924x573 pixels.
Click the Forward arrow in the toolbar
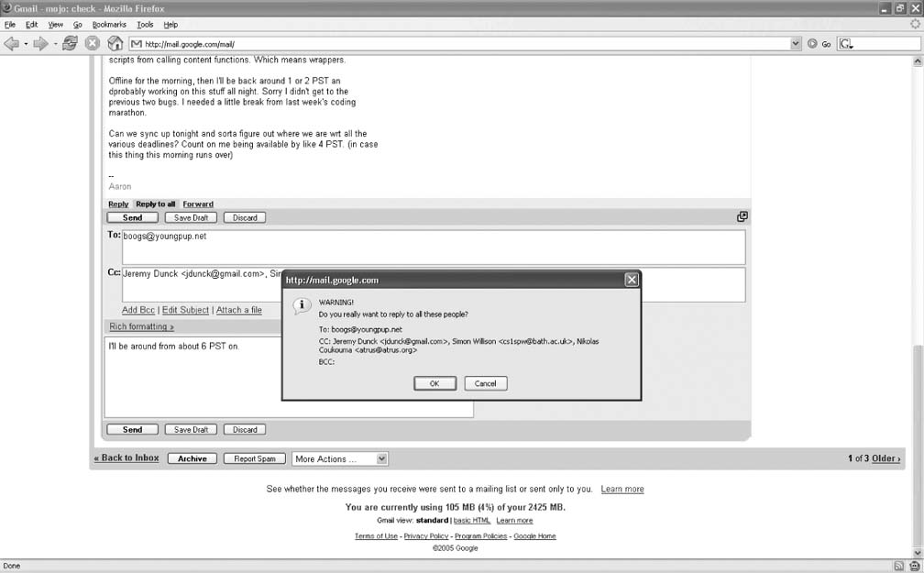pos(41,43)
